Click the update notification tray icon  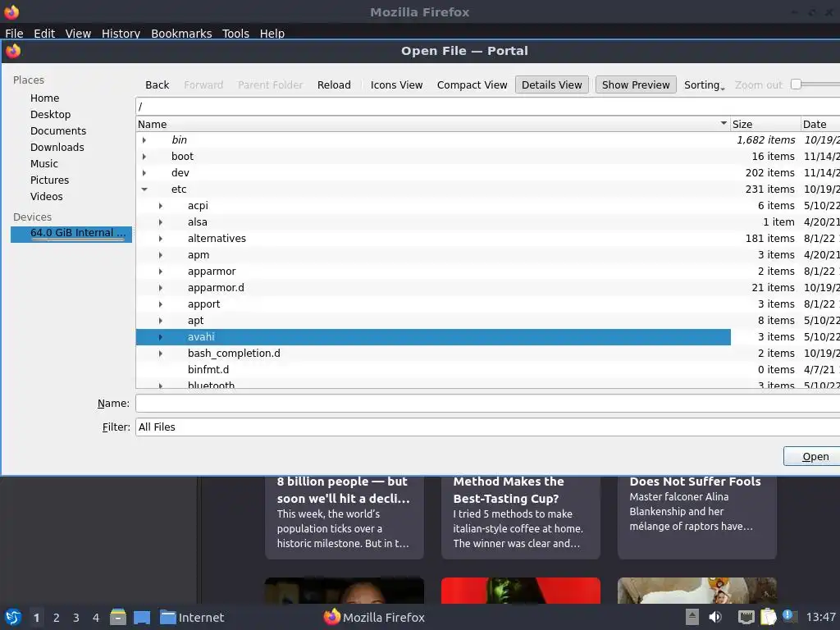(788, 616)
